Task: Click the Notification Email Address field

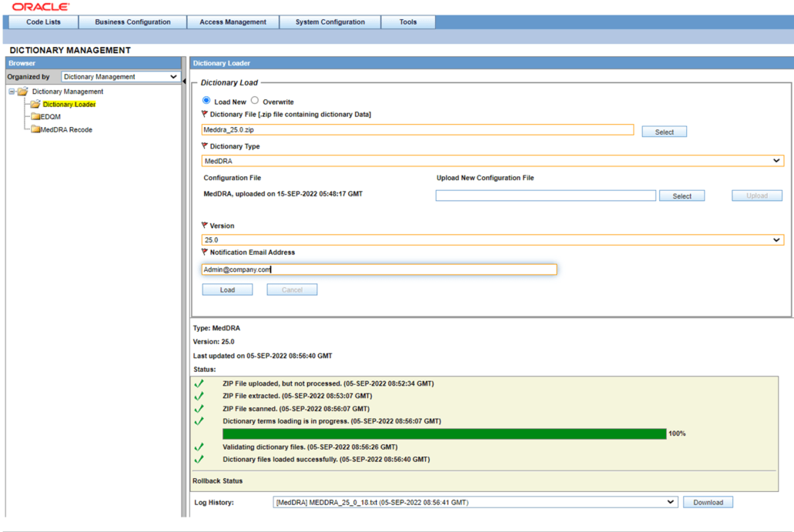Action: pyautogui.click(x=379, y=269)
